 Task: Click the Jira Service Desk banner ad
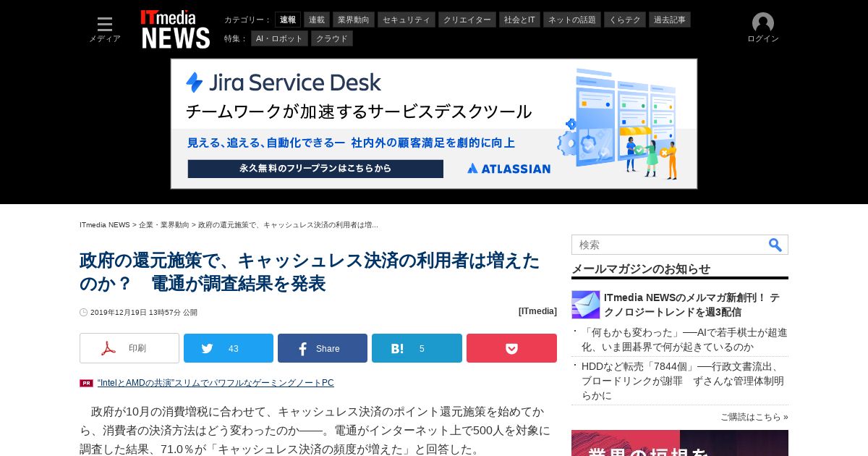click(434, 124)
